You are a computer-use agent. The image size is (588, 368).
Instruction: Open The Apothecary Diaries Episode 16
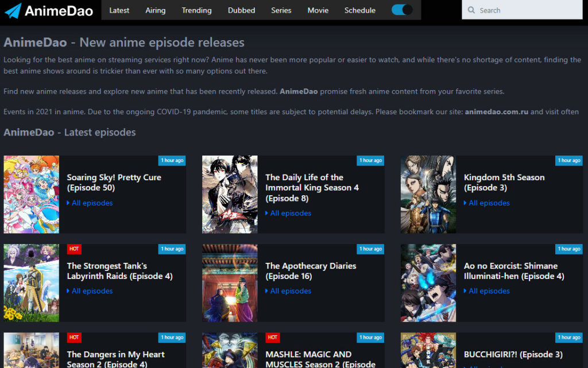(311, 271)
